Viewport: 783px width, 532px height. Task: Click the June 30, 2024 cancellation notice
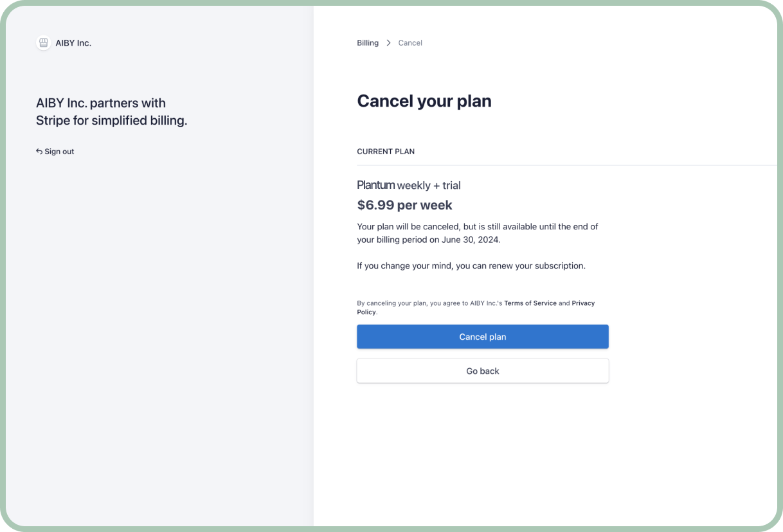(477, 233)
